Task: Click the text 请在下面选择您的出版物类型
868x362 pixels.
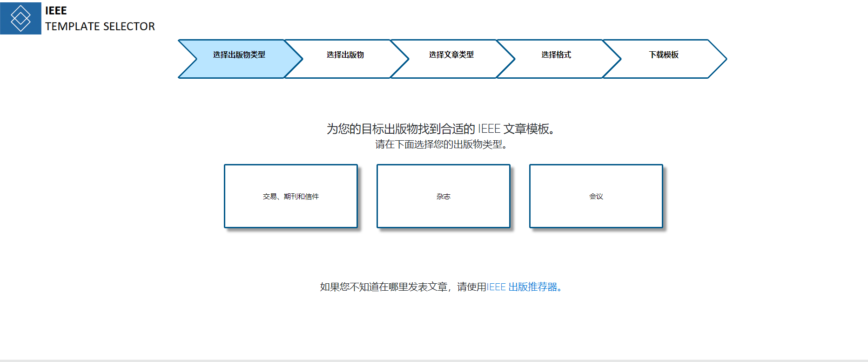Action: click(441, 144)
